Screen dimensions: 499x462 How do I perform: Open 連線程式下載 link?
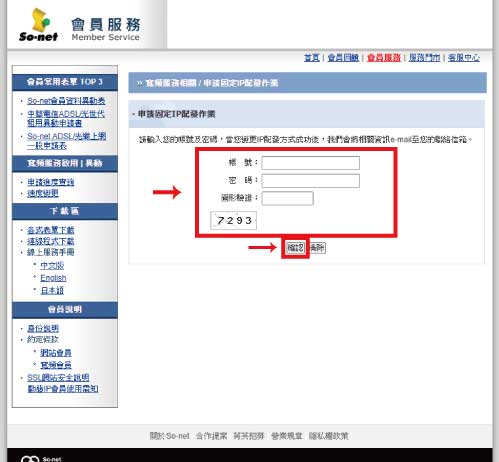coord(51,241)
